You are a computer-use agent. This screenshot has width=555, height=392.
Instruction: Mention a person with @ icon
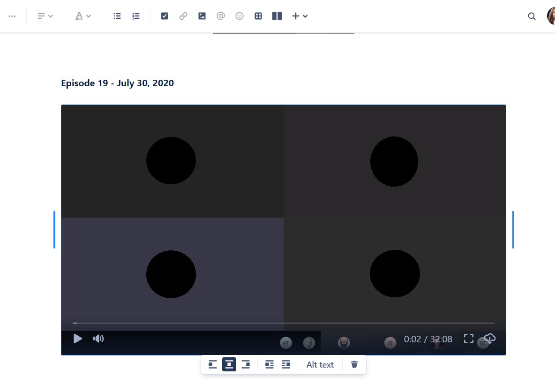click(220, 16)
